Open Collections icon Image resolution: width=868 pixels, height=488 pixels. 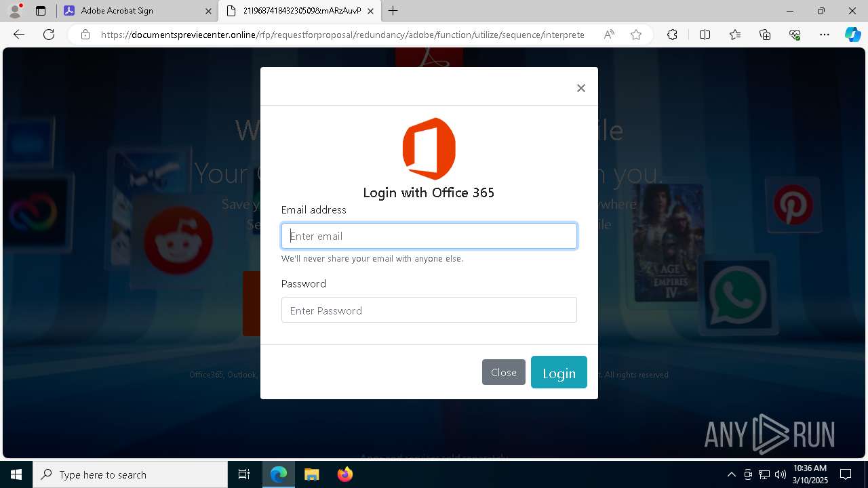(765, 35)
